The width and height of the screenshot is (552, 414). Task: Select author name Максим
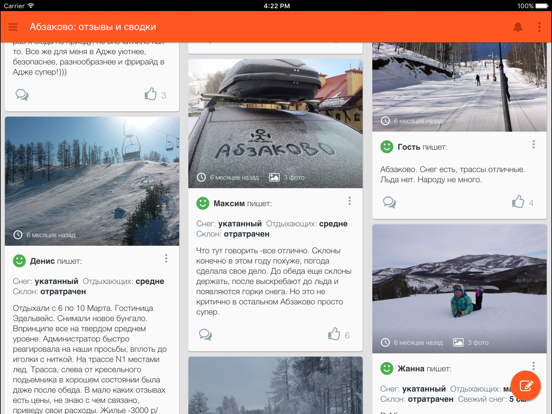coord(229,203)
